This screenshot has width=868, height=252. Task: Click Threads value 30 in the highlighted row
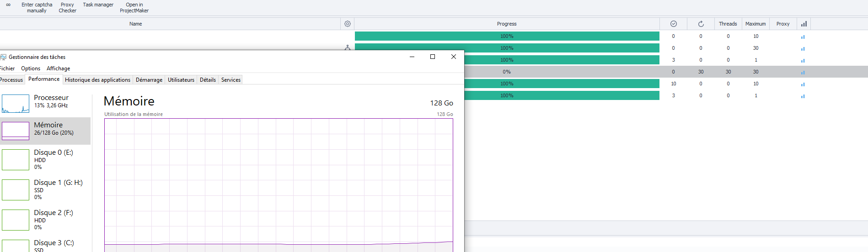tap(728, 72)
